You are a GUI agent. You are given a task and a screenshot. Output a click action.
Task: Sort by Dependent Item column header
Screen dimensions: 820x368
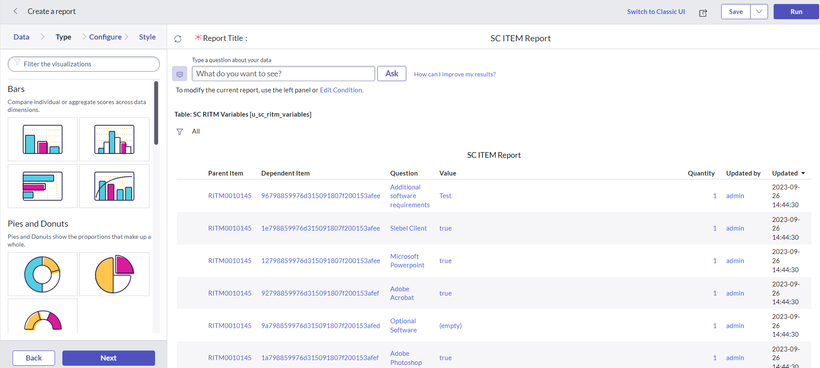click(285, 173)
